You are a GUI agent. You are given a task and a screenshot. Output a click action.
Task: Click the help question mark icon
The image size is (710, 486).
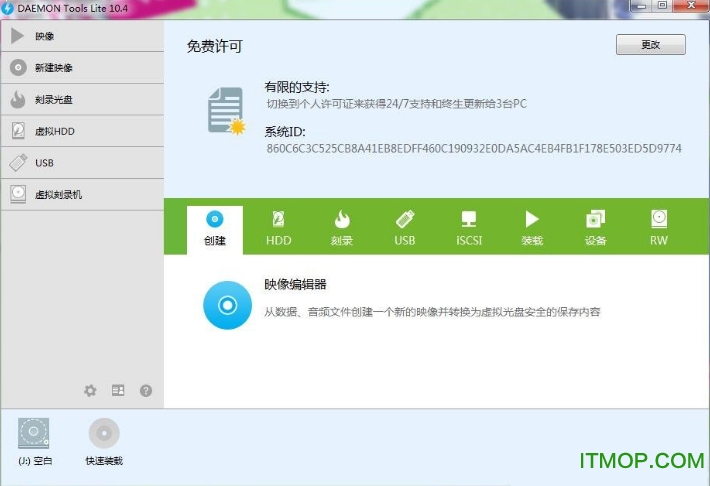pos(146,391)
